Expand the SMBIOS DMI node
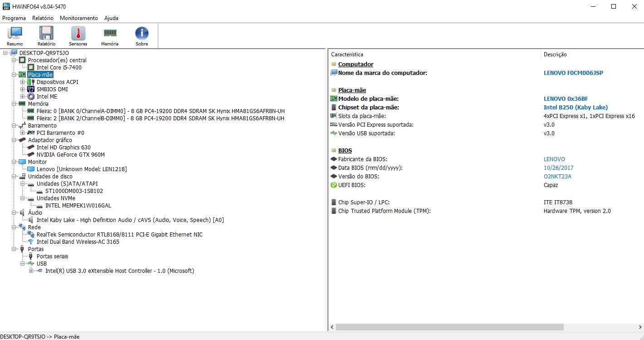 click(22, 89)
